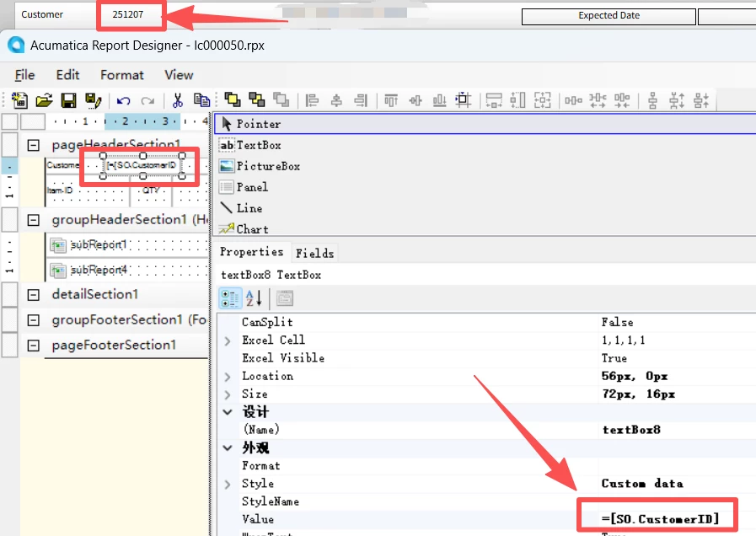Screen dimensions: 756x536
Task: Expand the Style property
Action: coord(228,484)
